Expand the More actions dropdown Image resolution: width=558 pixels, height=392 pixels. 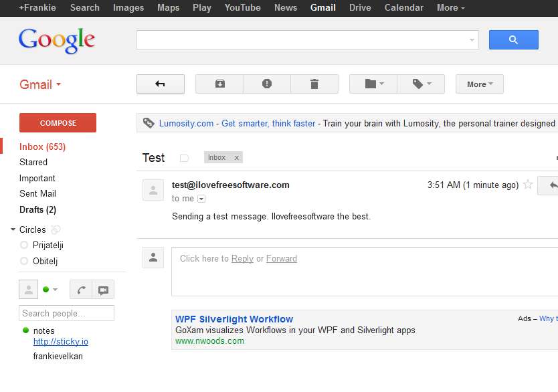click(479, 84)
